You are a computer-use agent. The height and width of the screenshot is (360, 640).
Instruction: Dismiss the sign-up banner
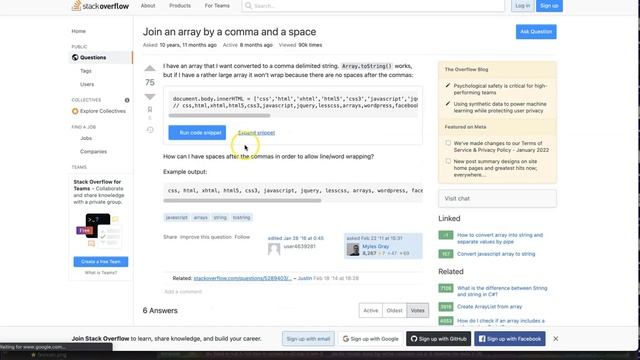(556, 339)
